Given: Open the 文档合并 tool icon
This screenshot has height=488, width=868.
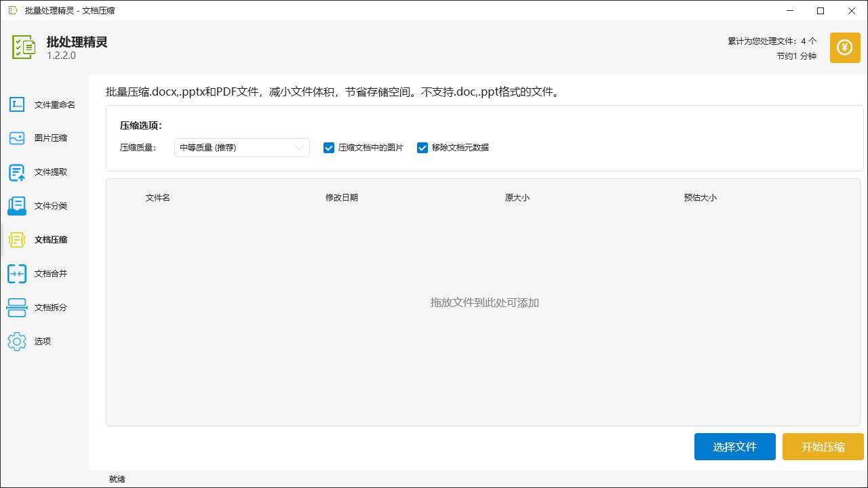Looking at the screenshot, I should pyautogui.click(x=16, y=273).
